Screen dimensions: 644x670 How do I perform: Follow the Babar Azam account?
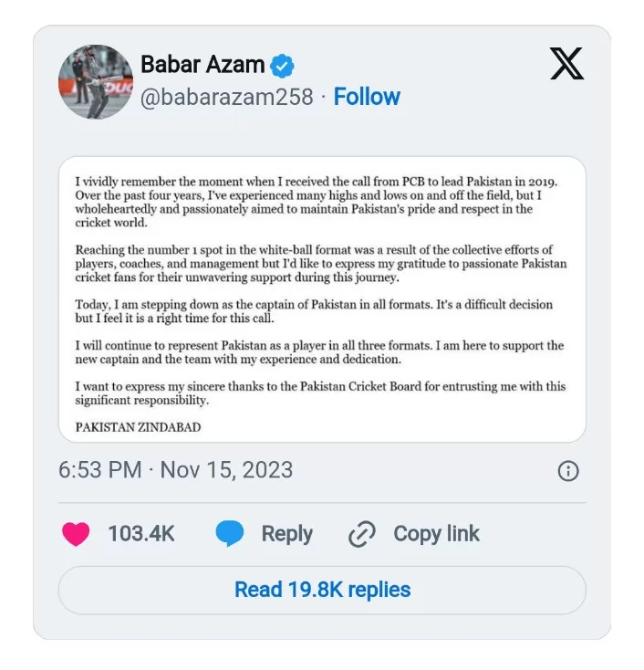click(367, 97)
